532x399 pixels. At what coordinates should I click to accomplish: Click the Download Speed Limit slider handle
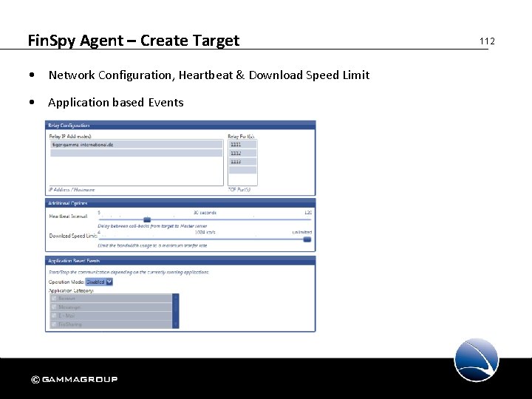[x=307, y=239]
